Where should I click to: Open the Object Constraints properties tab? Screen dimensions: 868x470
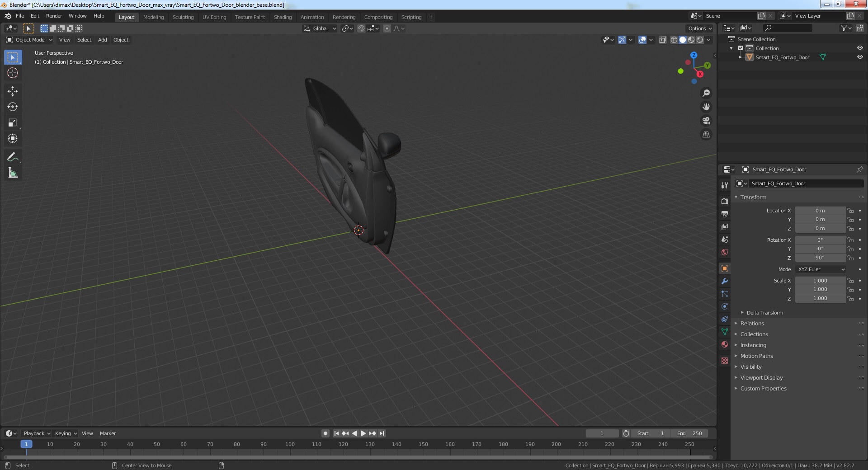tap(725, 319)
